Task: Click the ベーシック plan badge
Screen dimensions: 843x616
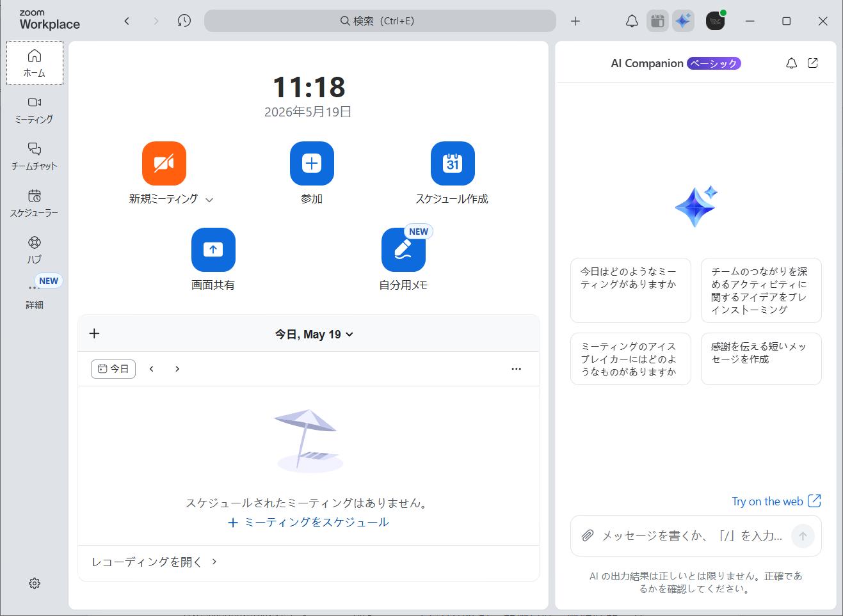Action: [714, 63]
